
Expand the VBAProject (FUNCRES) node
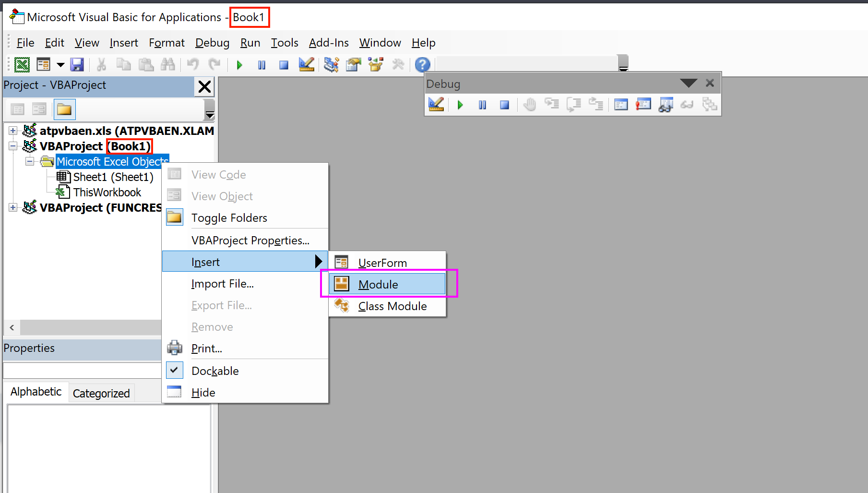click(13, 207)
